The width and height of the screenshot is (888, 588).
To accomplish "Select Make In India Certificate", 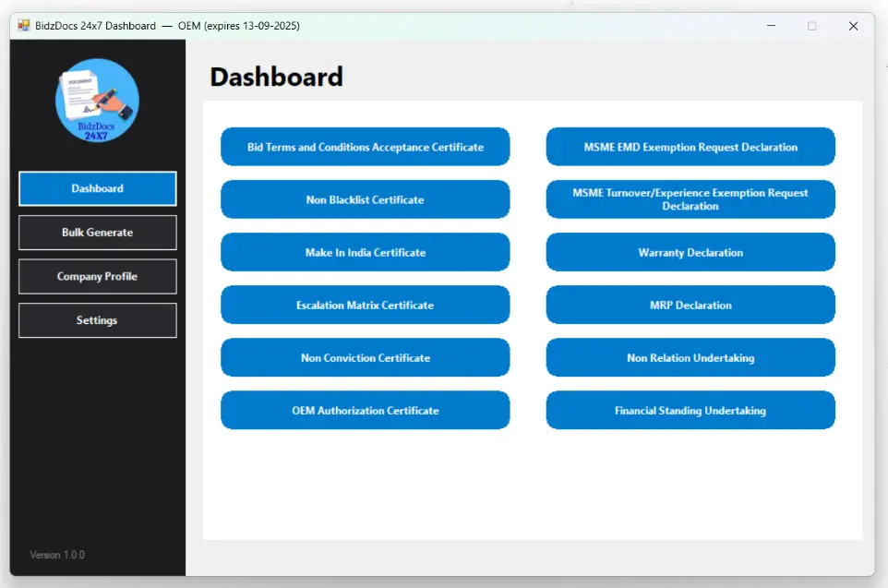I will click(x=366, y=252).
